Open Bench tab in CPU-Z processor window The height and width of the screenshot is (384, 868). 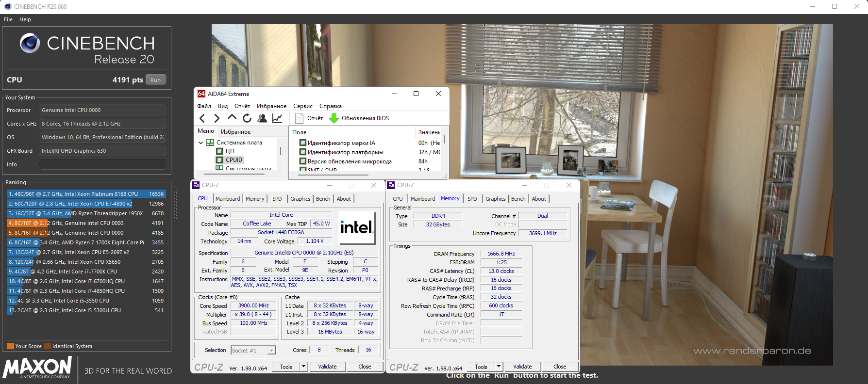(323, 199)
